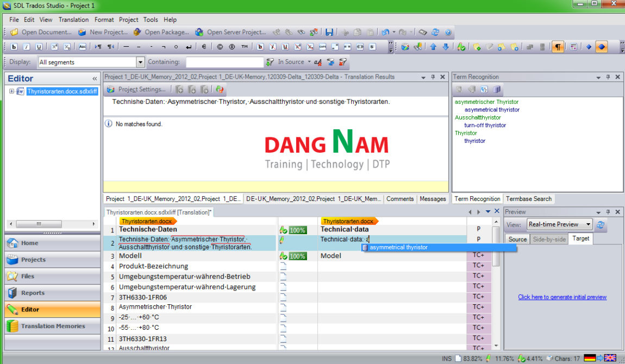This screenshot has width=625, height=364.
Task: Select the asymmetrical thyristor autosuggest entry
Action: click(x=439, y=247)
